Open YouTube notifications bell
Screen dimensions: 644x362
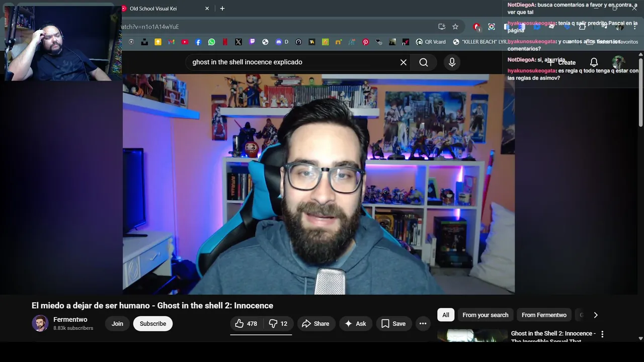[594, 62]
